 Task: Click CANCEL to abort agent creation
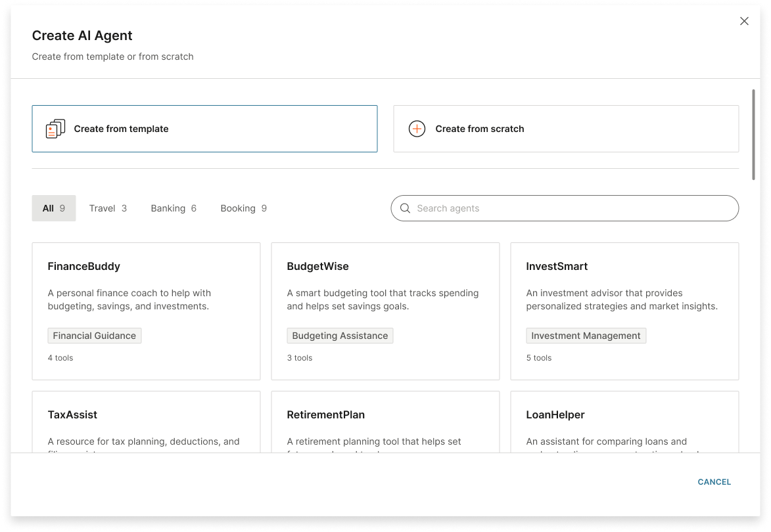714,481
